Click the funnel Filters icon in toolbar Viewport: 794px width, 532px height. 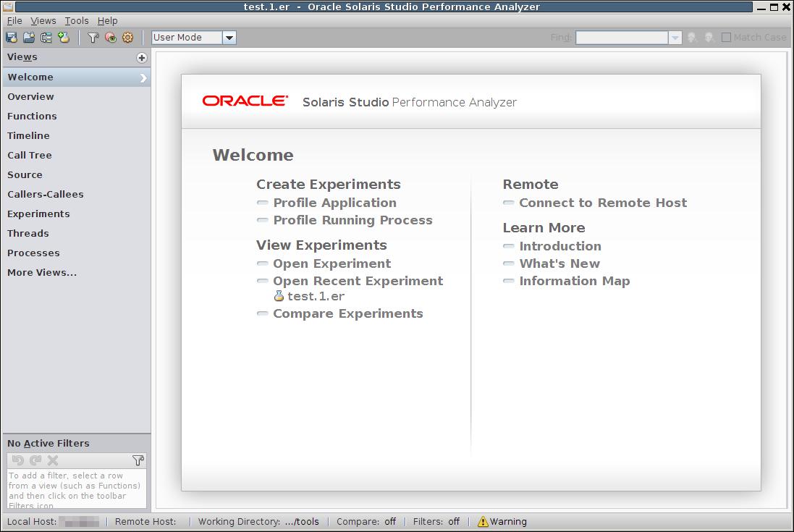click(x=93, y=38)
